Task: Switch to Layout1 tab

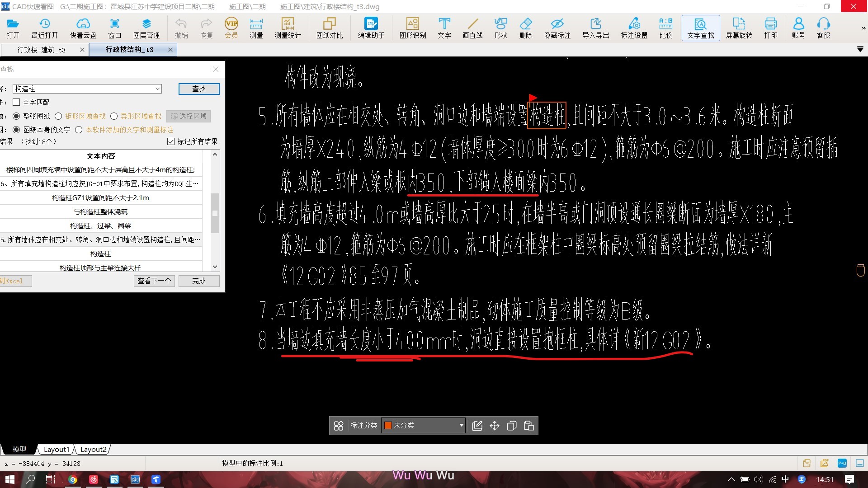Action: point(57,449)
